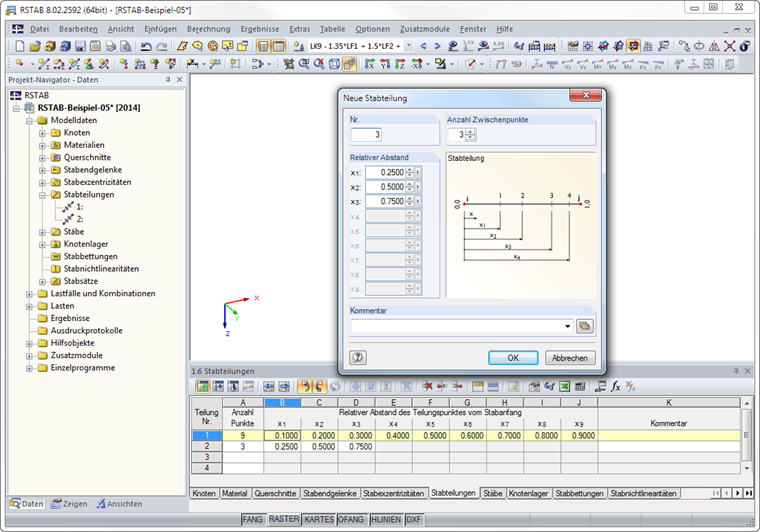Click the fx formula icon in table toolbar

[616, 387]
